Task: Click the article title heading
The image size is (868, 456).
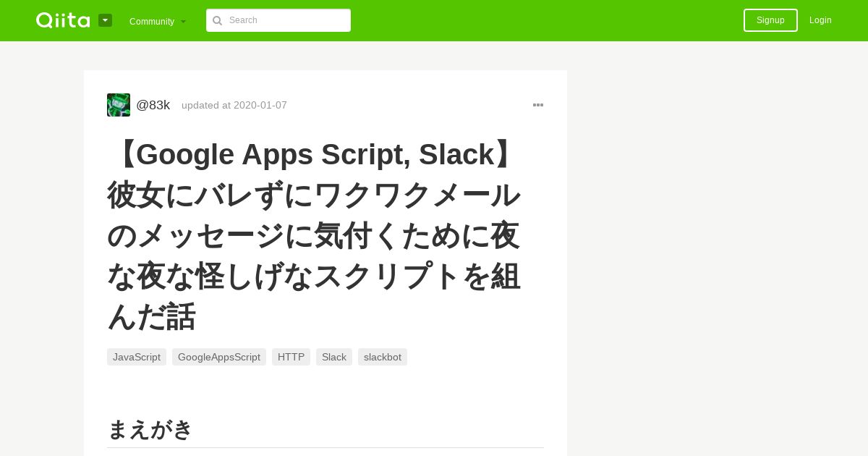Action: click(314, 235)
